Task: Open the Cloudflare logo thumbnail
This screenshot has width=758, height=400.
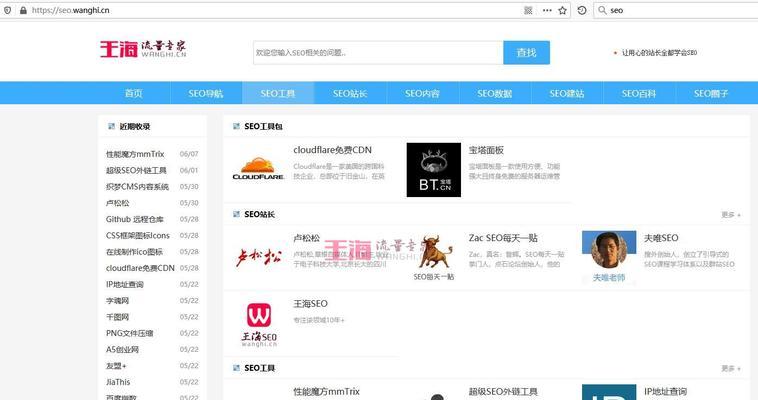Action: coord(258,169)
